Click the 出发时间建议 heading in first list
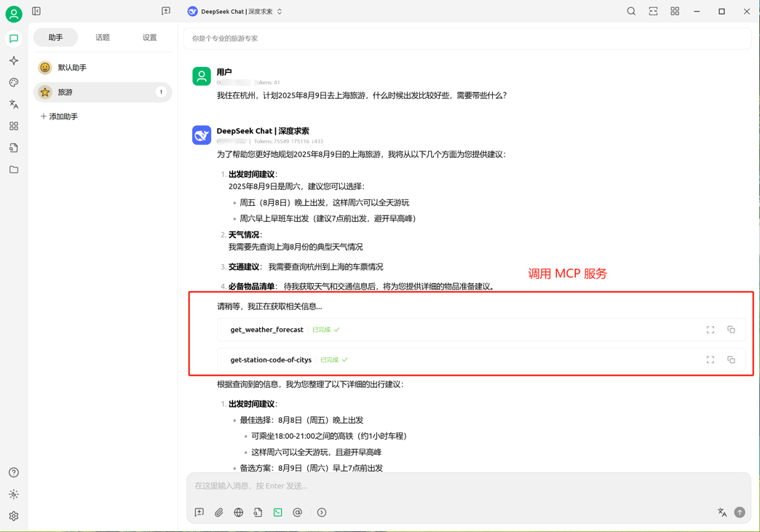The height and width of the screenshot is (532, 760). [x=252, y=175]
